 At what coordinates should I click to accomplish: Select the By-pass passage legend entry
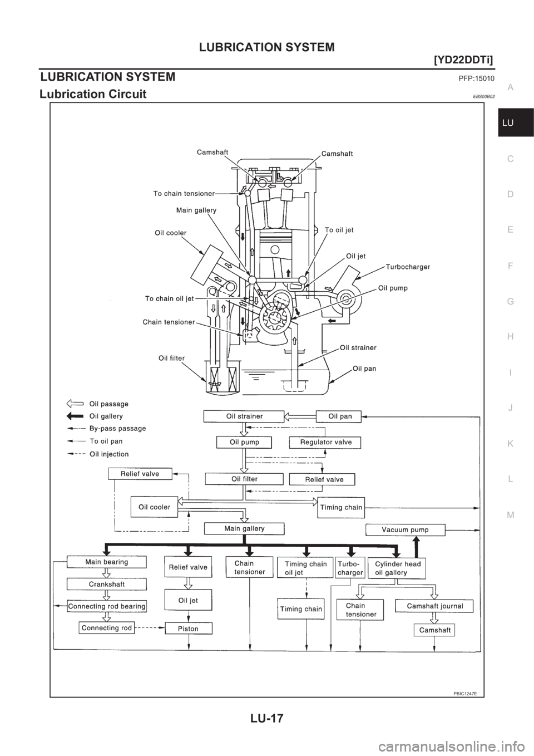(x=106, y=429)
